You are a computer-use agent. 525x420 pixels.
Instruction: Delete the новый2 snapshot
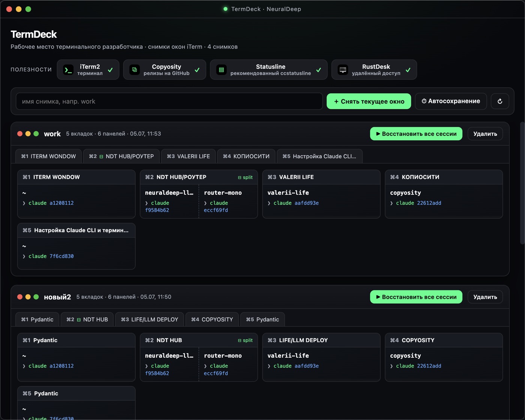point(485,297)
